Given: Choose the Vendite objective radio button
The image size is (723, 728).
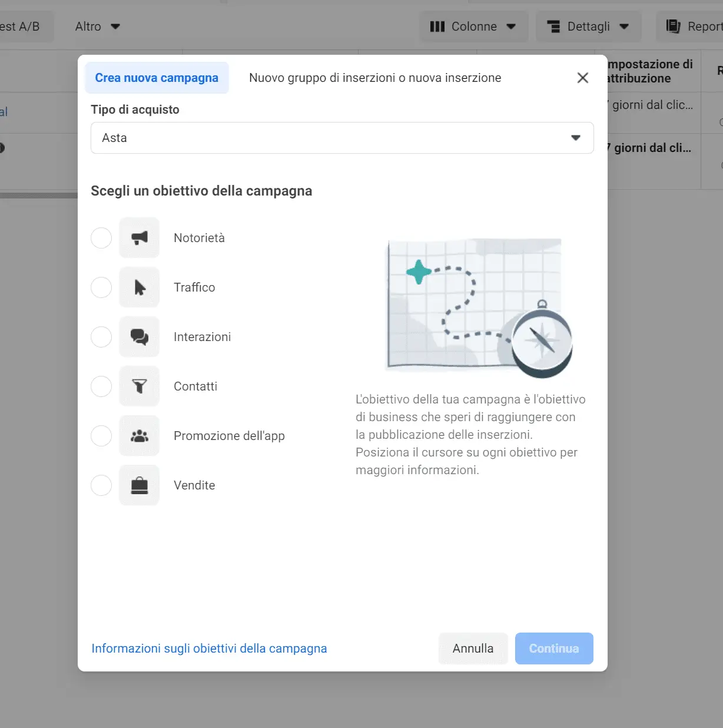Looking at the screenshot, I should click(101, 485).
